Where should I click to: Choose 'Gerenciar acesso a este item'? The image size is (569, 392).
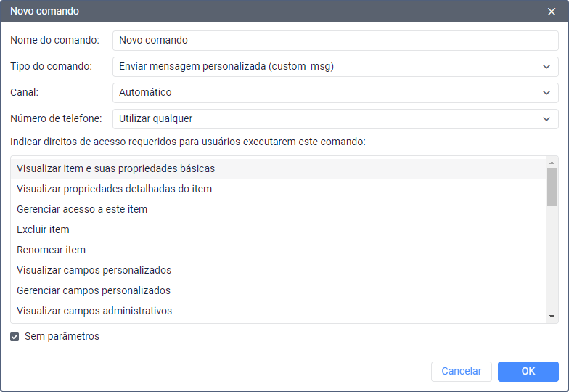(x=82, y=209)
